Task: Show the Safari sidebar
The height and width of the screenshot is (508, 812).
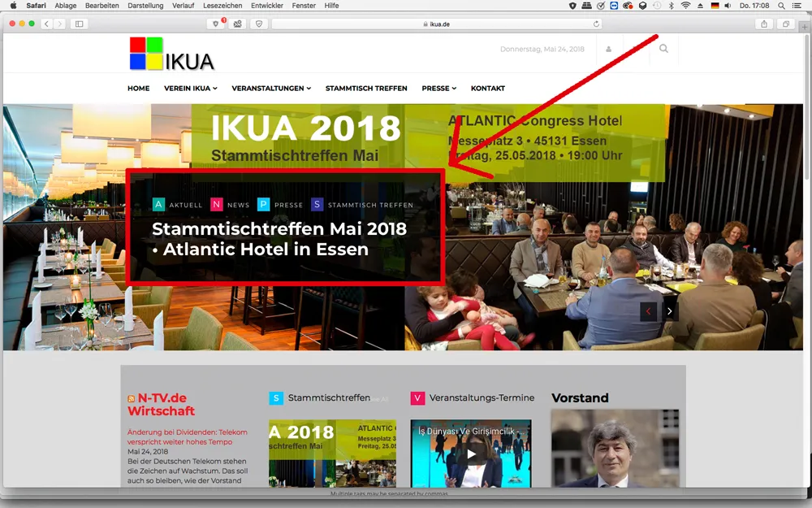Action: [80, 24]
